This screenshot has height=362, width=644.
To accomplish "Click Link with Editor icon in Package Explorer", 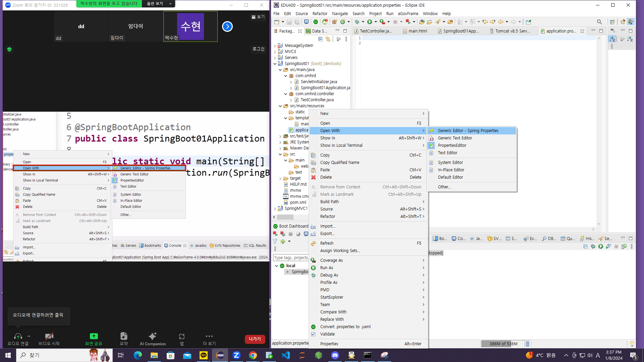I will tap(328, 39).
